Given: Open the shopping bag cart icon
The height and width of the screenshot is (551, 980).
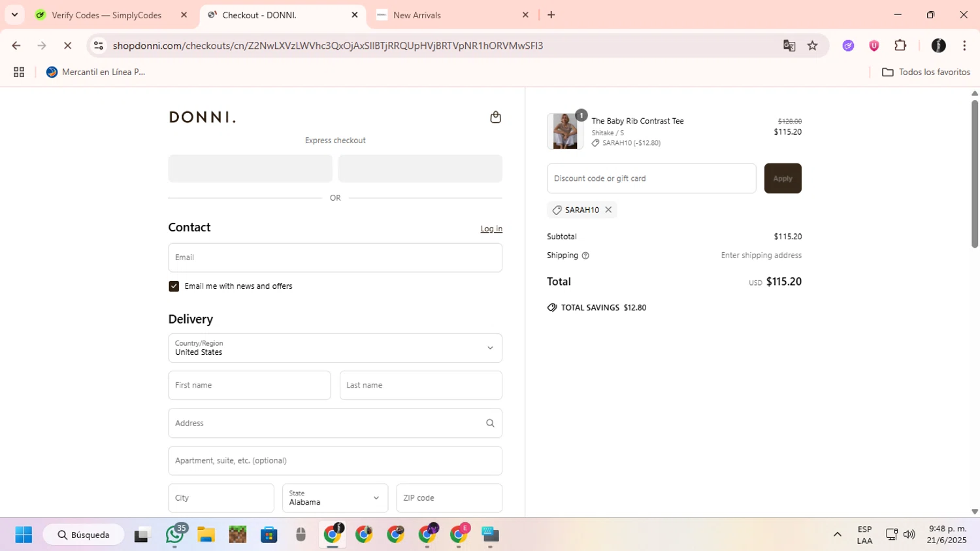Looking at the screenshot, I should [495, 117].
